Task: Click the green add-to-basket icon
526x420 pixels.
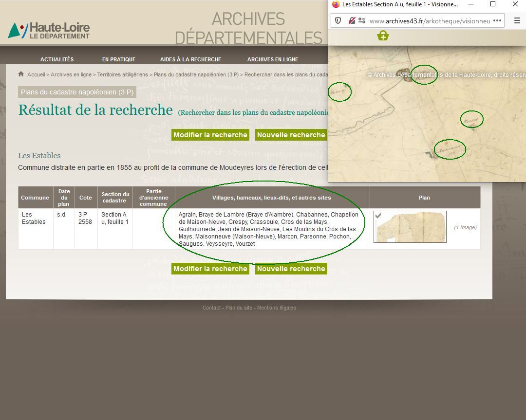Action: [383, 36]
